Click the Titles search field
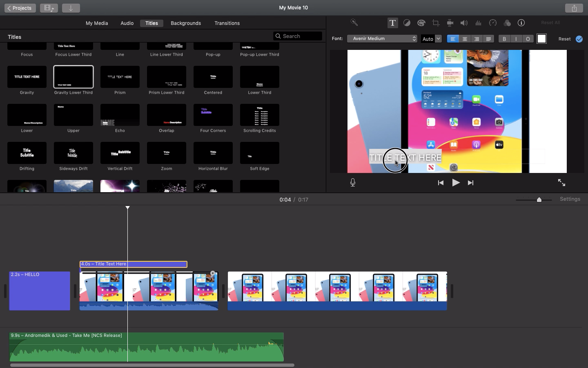The width and height of the screenshot is (588, 368). [298, 36]
